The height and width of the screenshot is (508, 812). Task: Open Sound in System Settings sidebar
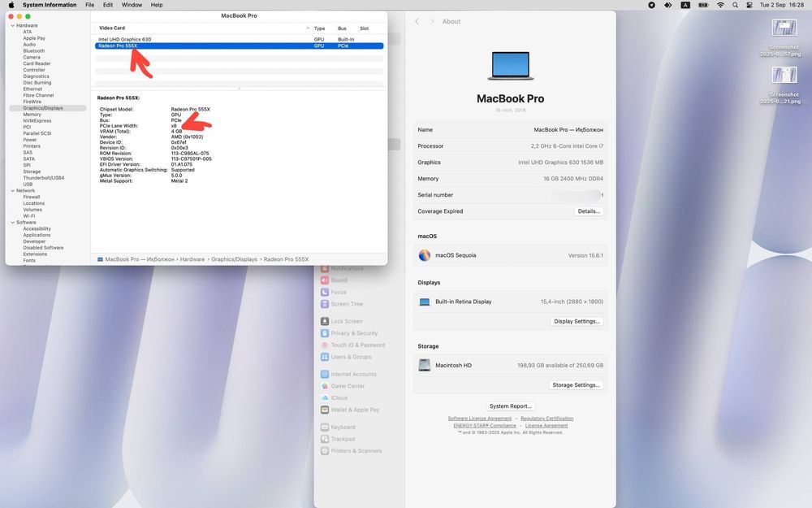point(334,280)
